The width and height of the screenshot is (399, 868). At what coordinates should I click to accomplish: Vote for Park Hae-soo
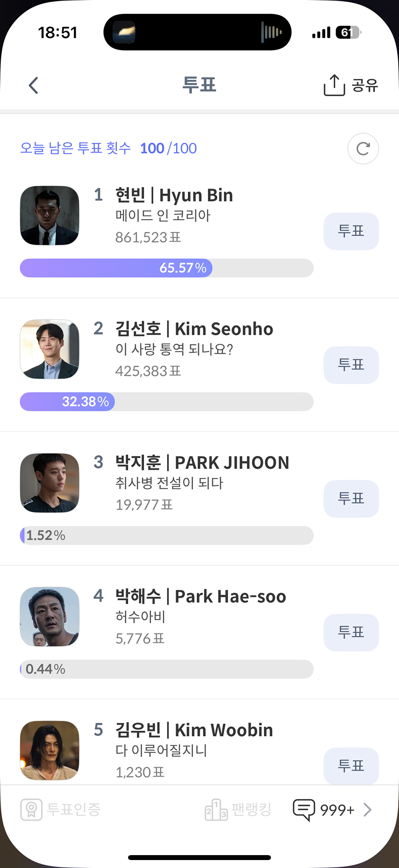pos(351,632)
